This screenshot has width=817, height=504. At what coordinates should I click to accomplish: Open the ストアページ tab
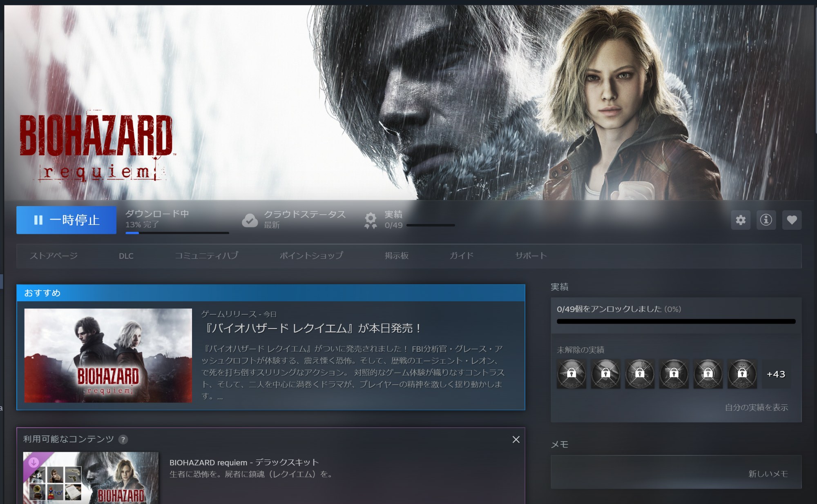coord(54,256)
